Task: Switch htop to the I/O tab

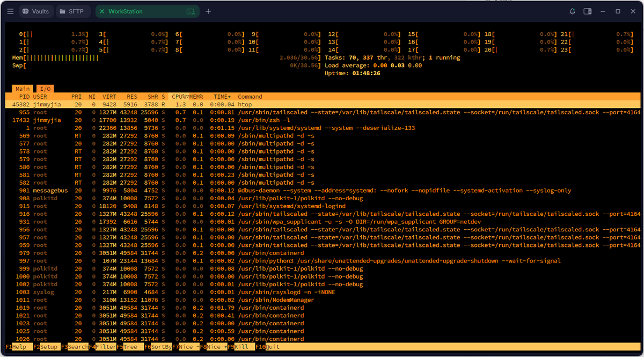Action: (45, 89)
